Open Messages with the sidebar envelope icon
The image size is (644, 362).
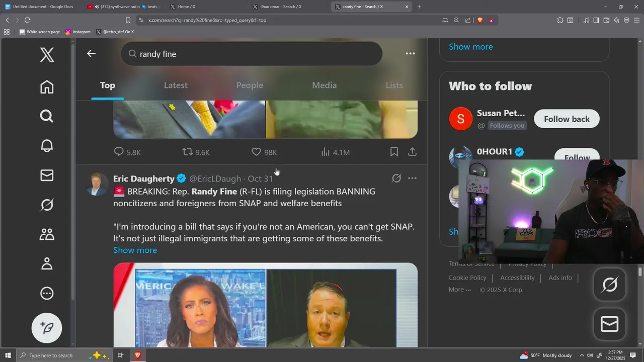tap(47, 175)
